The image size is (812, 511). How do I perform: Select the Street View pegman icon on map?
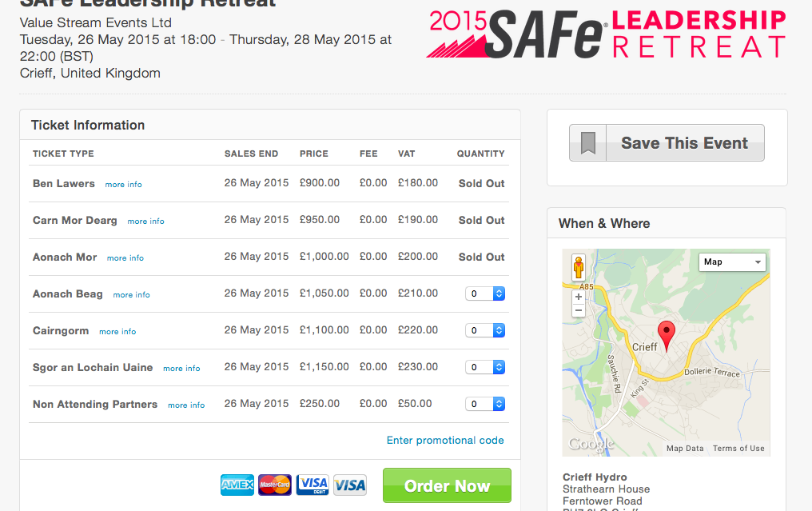coord(579,267)
